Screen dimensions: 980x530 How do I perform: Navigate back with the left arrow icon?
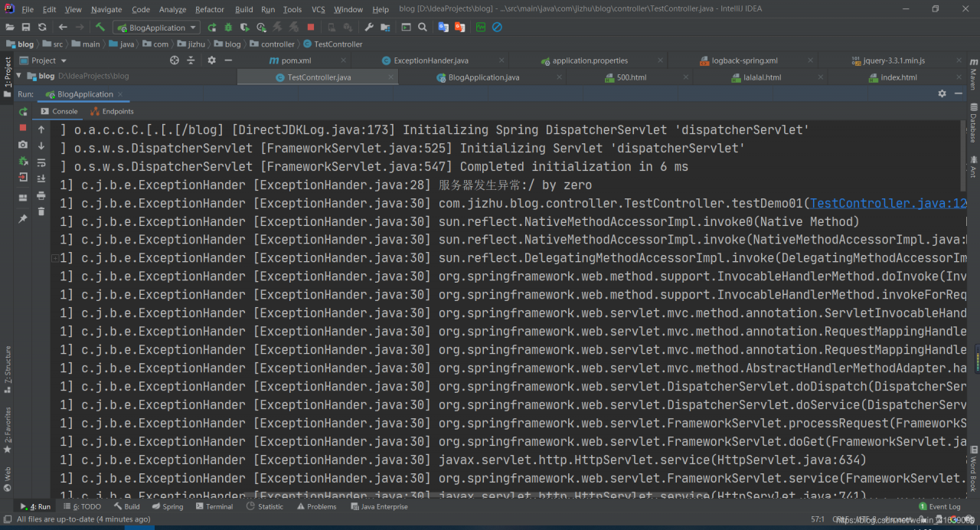pyautogui.click(x=61, y=28)
